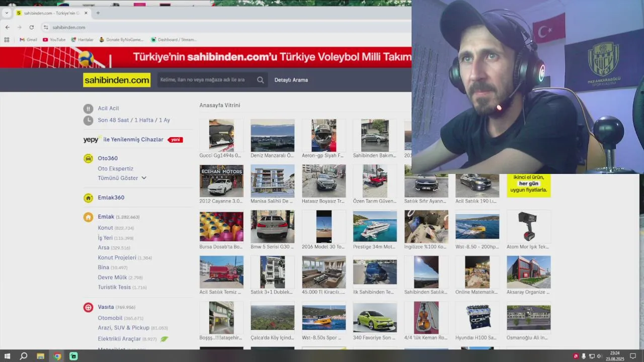Image resolution: width=644 pixels, height=362 pixels.
Task: Expand Tümünü Göster under Oto360
Action: coord(122,178)
